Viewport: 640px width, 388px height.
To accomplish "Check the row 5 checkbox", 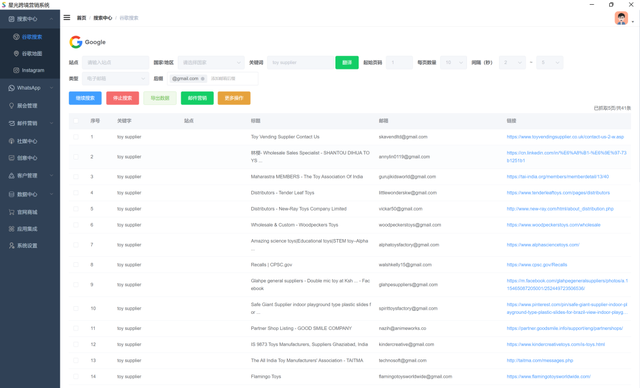I will [x=76, y=208].
